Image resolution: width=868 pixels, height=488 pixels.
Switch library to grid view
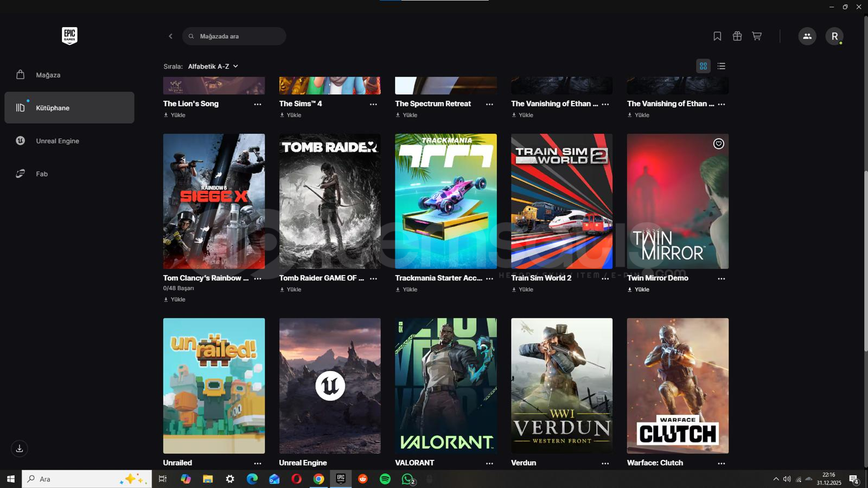(x=703, y=66)
